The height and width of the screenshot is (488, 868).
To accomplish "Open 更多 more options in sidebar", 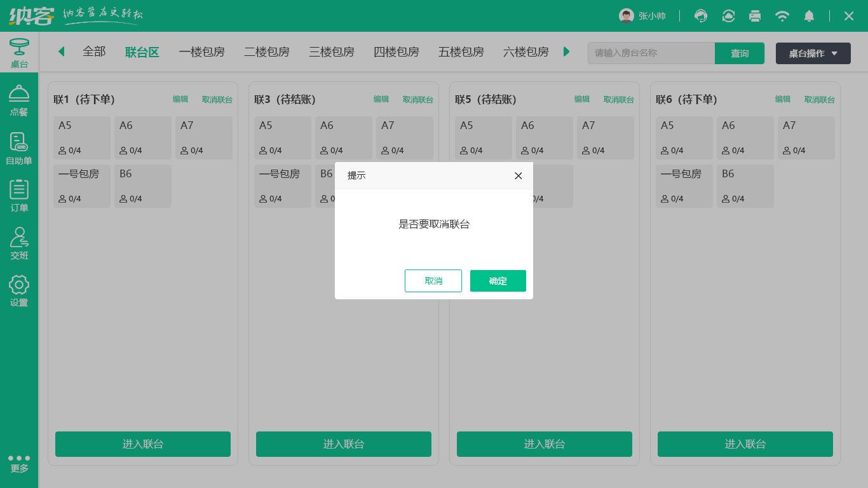I will point(19,463).
